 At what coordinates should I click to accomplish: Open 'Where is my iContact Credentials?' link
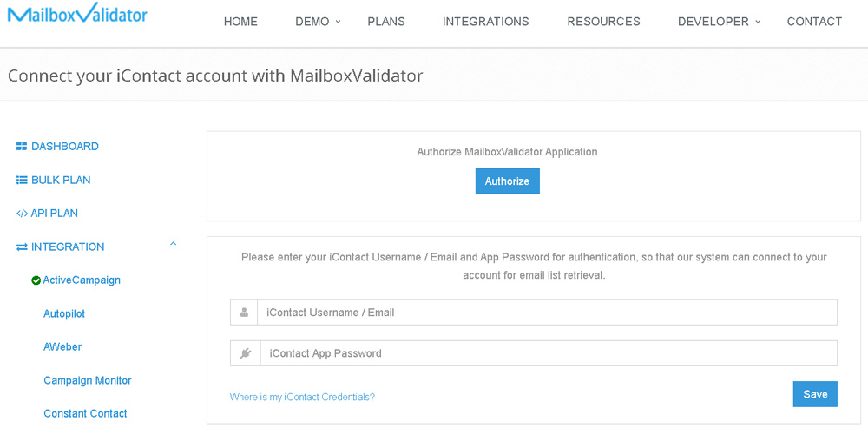(302, 397)
